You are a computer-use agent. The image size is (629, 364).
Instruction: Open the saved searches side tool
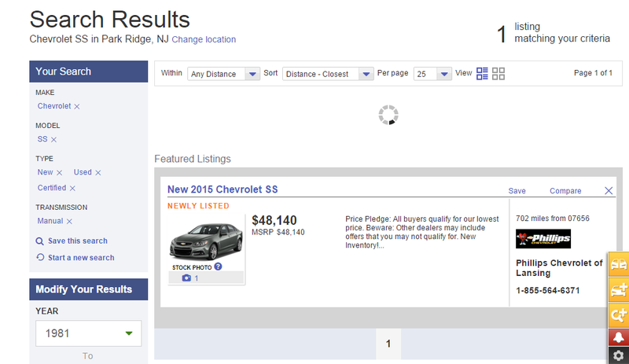(x=619, y=314)
